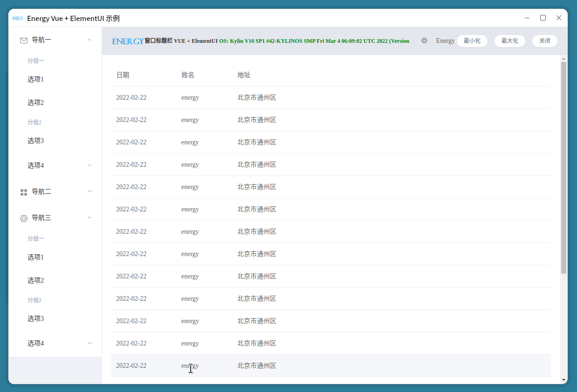
Task: Click the scrollbar down arrow
Action: coord(563,380)
